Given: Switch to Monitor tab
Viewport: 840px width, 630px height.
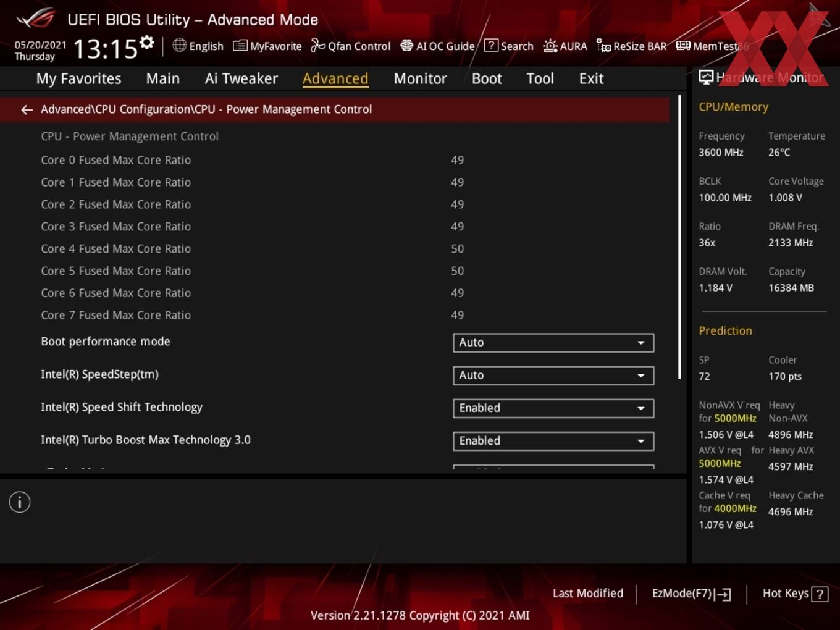Looking at the screenshot, I should [420, 78].
